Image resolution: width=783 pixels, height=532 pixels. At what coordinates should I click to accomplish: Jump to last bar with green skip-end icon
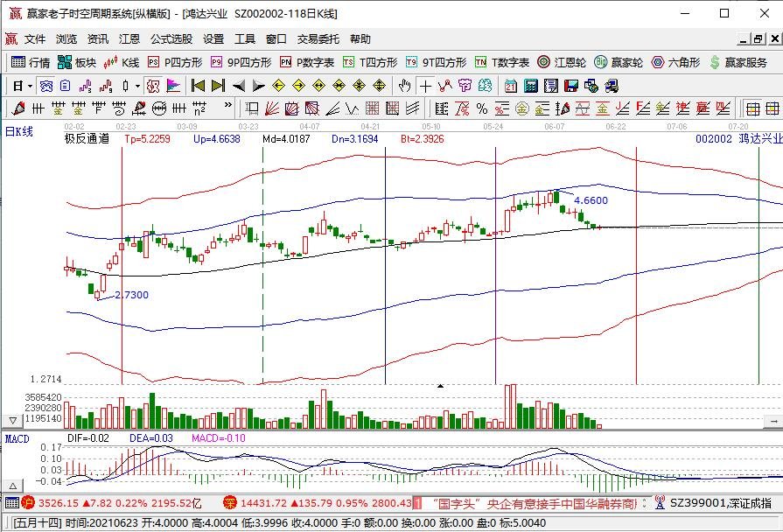[218, 87]
